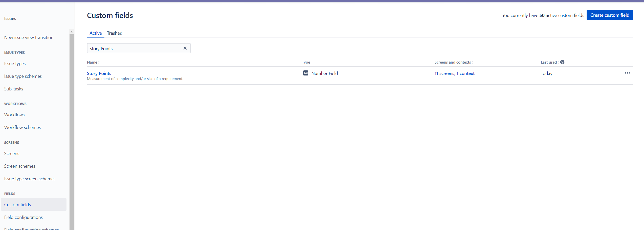Clear the Story Points search query
The height and width of the screenshot is (230, 644).
tap(185, 48)
